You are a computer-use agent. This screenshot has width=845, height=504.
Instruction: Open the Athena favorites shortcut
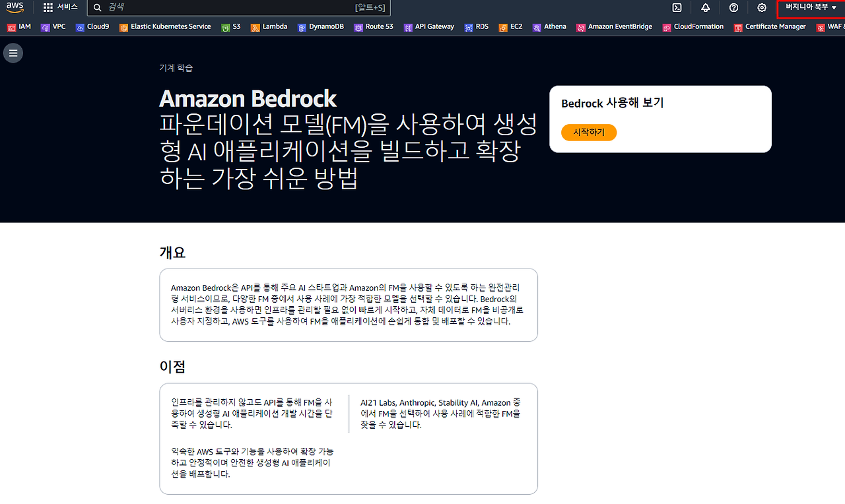tap(549, 27)
